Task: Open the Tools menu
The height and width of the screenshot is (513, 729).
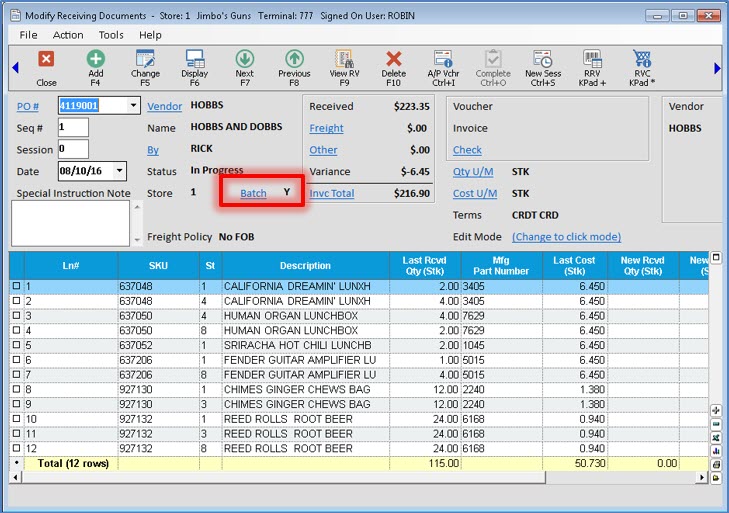Action: click(111, 35)
